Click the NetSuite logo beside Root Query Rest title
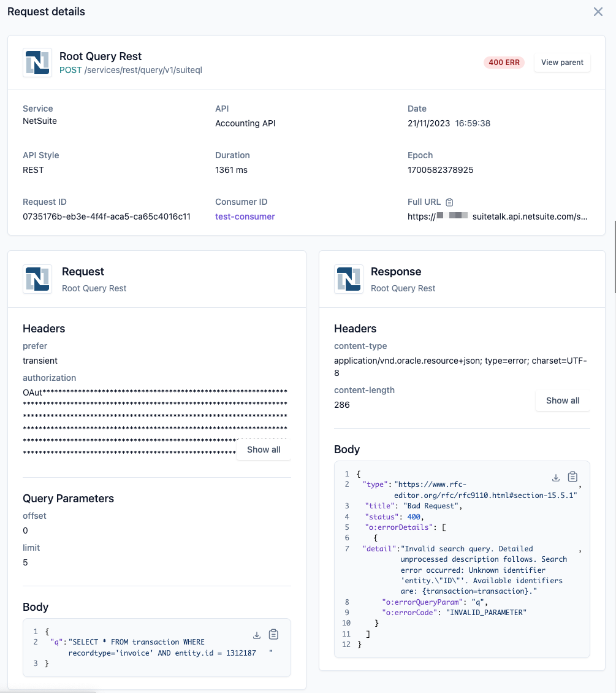Screen dimensions: 616x693 [37, 63]
